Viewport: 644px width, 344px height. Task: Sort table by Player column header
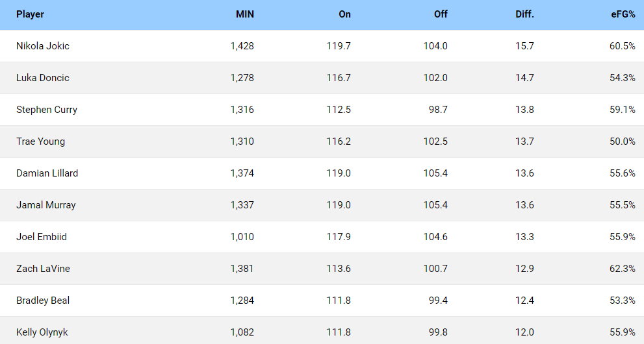[30, 14]
